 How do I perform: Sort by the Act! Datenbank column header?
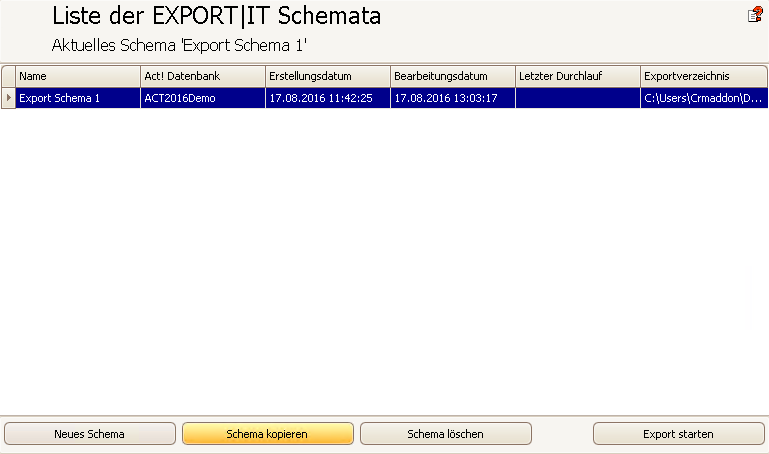pyautogui.click(x=203, y=76)
